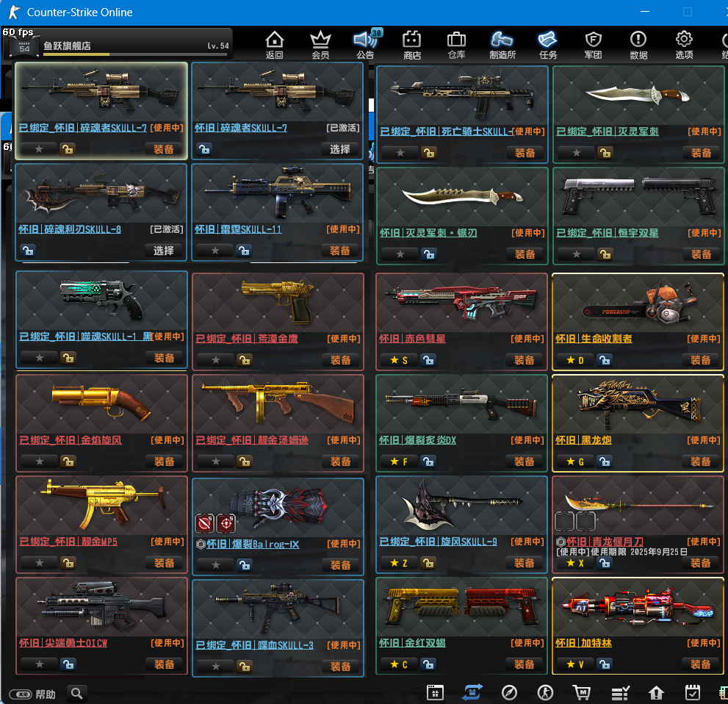The height and width of the screenshot is (704, 728).
Task: Click the star V bookmark on 加特林
Action: (x=575, y=664)
